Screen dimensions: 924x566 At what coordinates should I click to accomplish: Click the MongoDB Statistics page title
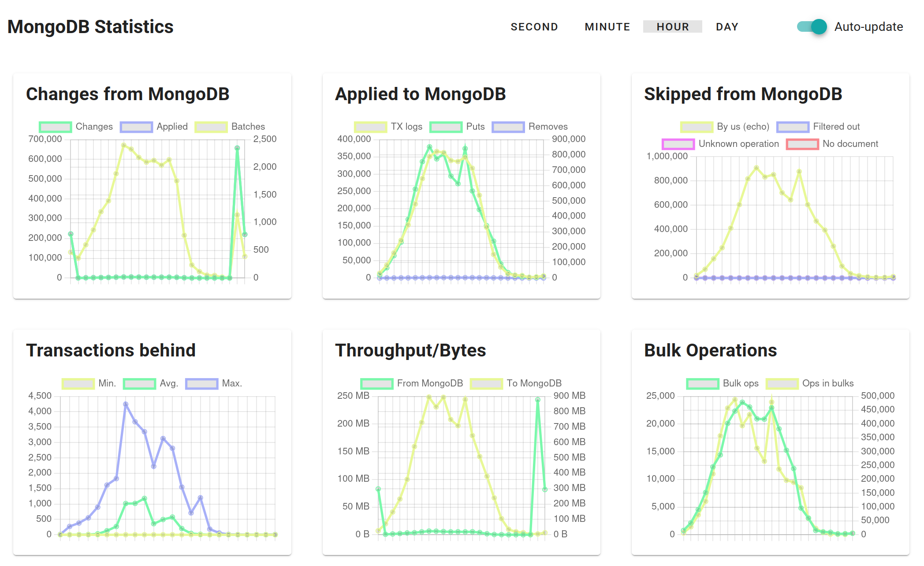(x=90, y=27)
